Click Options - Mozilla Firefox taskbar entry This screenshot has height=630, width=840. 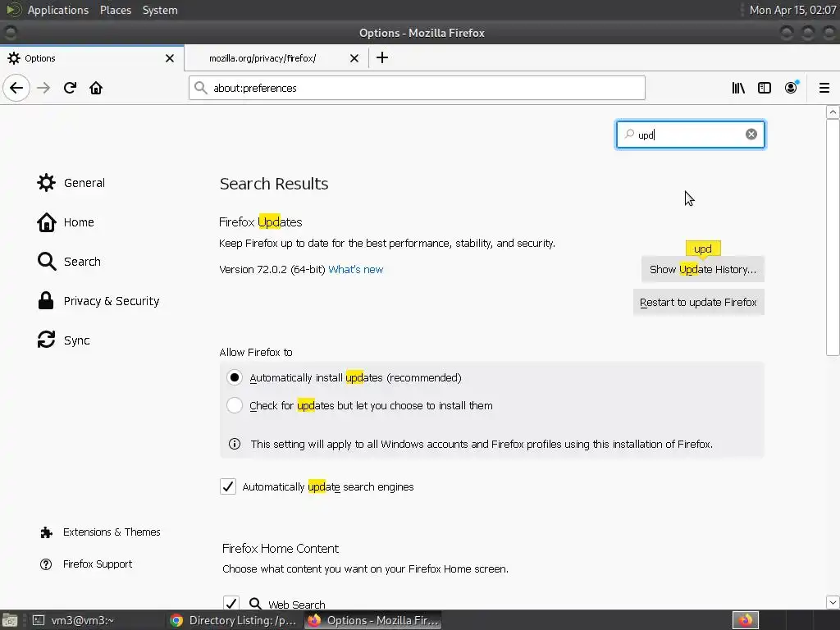point(373,620)
